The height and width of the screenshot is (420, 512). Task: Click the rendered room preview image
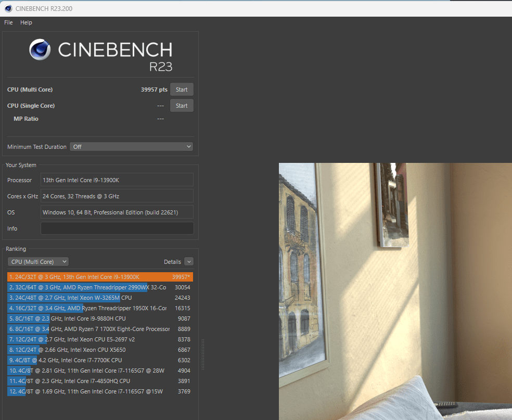click(x=395, y=291)
